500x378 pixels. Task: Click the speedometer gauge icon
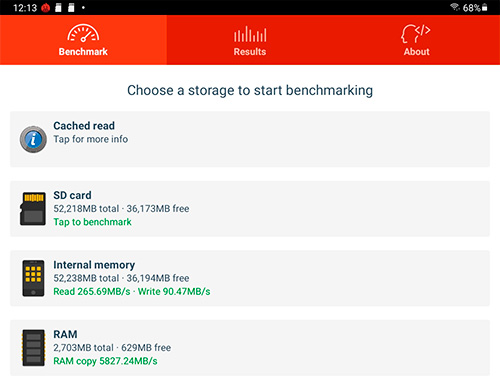pos(83,33)
